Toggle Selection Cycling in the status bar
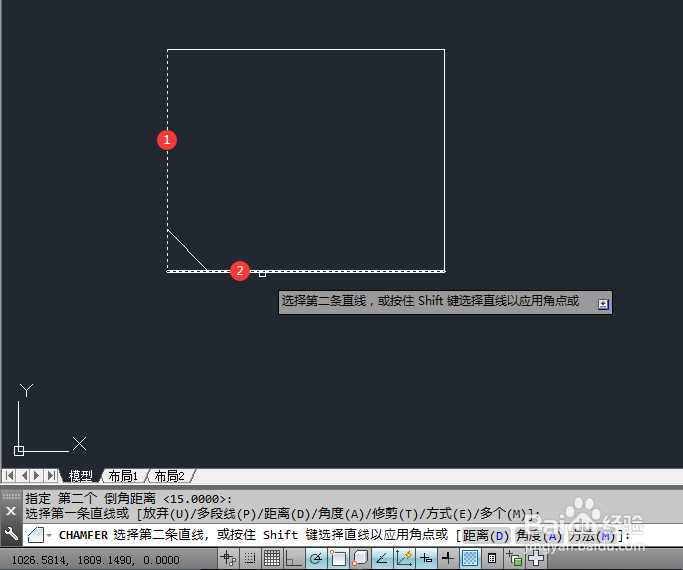 point(514,559)
